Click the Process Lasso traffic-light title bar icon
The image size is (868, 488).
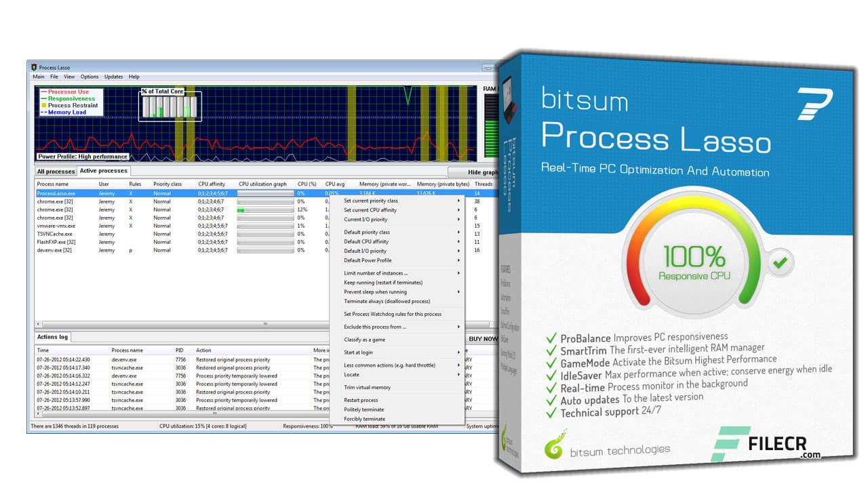pos(33,68)
